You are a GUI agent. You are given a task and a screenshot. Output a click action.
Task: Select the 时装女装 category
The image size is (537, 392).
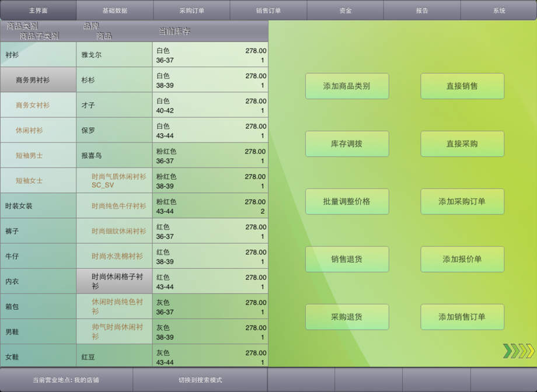click(x=38, y=206)
